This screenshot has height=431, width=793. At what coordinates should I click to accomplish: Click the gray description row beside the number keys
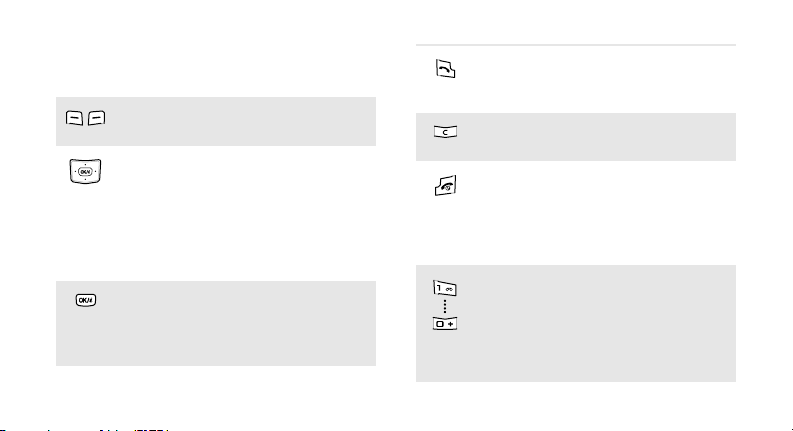coord(576,323)
